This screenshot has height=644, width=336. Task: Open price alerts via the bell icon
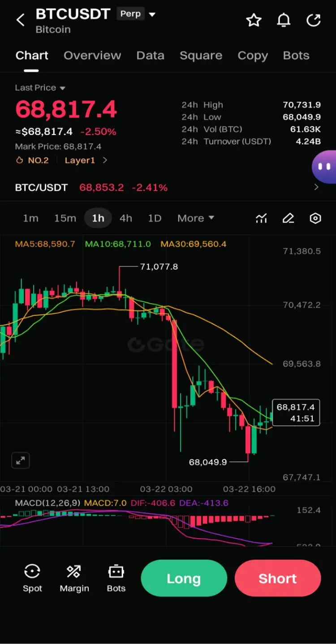(284, 20)
